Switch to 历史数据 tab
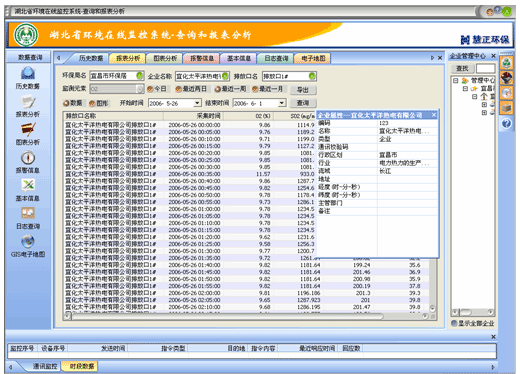520x374 pixels. point(91,58)
